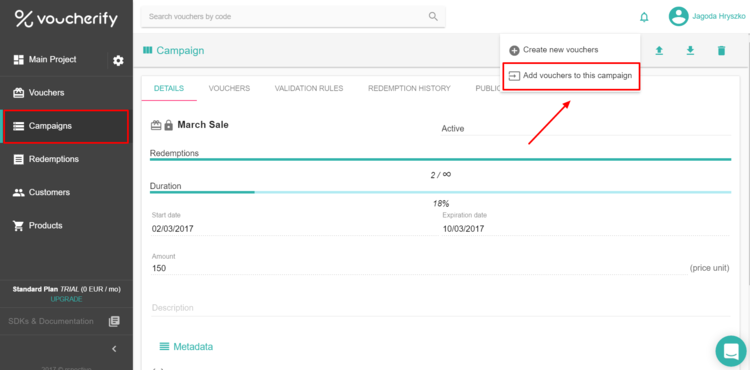
Task: Click the Campaign header title icon
Action: [147, 50]
